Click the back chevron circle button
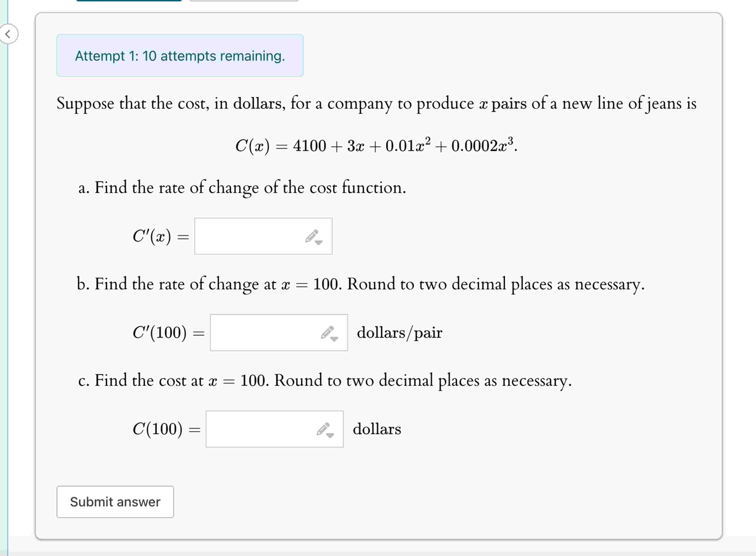This screenshot has width=756, height=556. (8, 34)
